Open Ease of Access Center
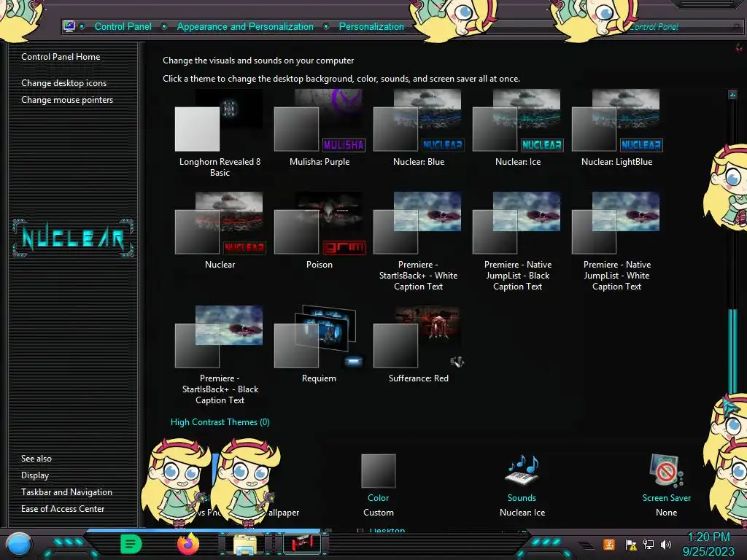The height and width of the screenshot is (560, 747). tap(63, 508)
